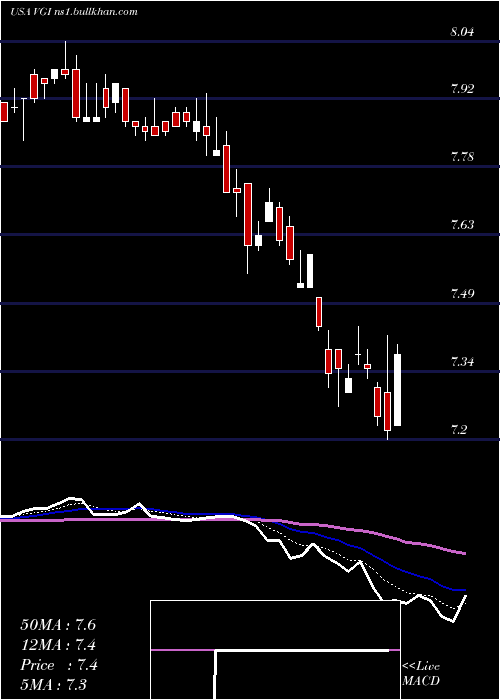
Task: Click the 7.63 price level label
Action: (x=463, y=224)
